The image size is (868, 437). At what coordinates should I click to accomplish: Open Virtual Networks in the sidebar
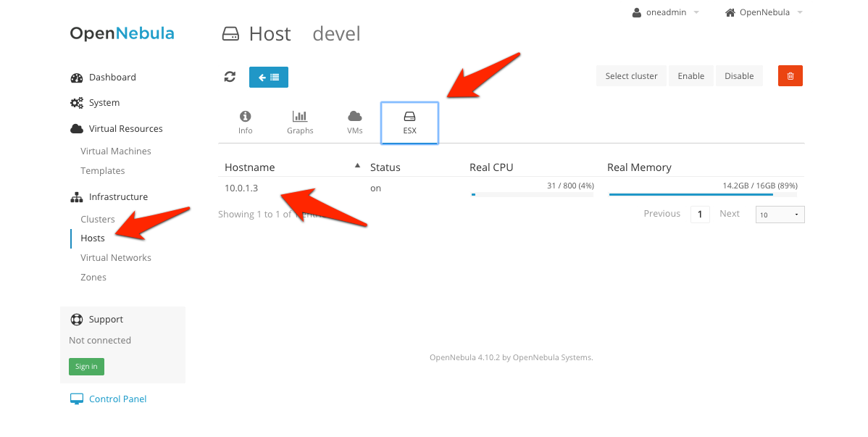[116, 257]
